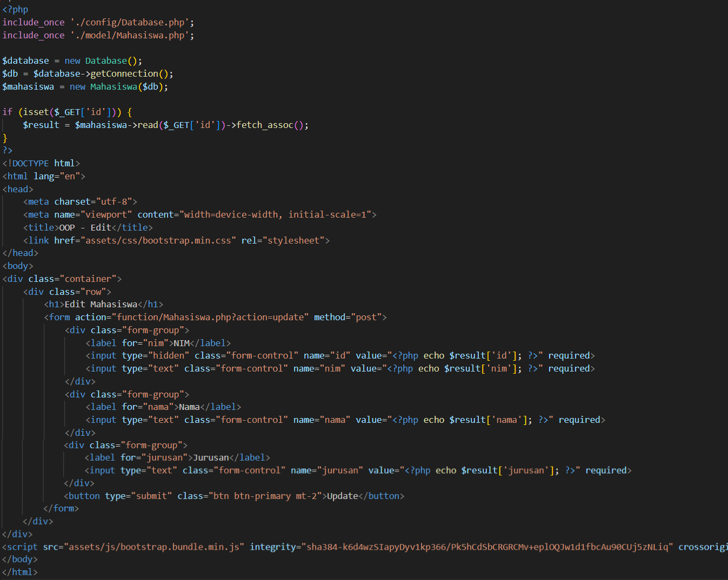Select the DOCTYPE html declaration
This screenshot has width=728, height=580.
41,163
